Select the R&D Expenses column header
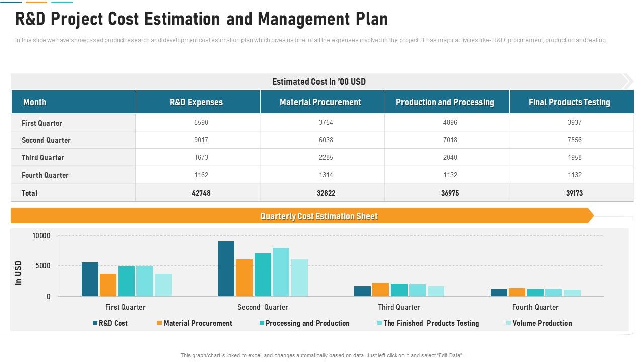Viewport: 644px width, 362px height. coord(198,102)
